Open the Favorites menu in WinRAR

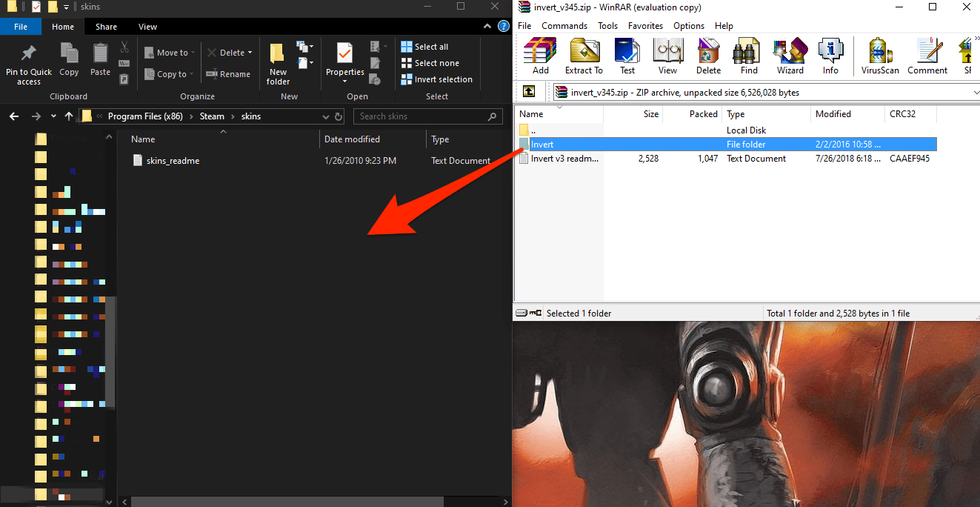(x=645, y=25)
